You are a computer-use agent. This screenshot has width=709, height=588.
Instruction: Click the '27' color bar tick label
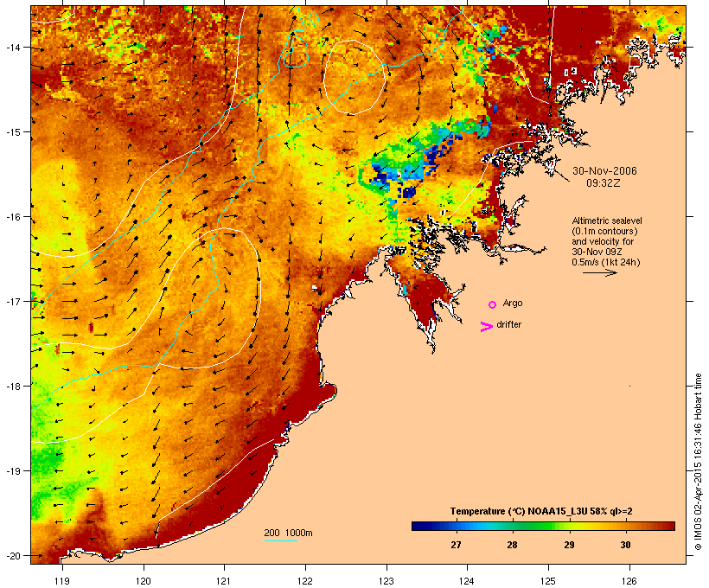[456, 545]
